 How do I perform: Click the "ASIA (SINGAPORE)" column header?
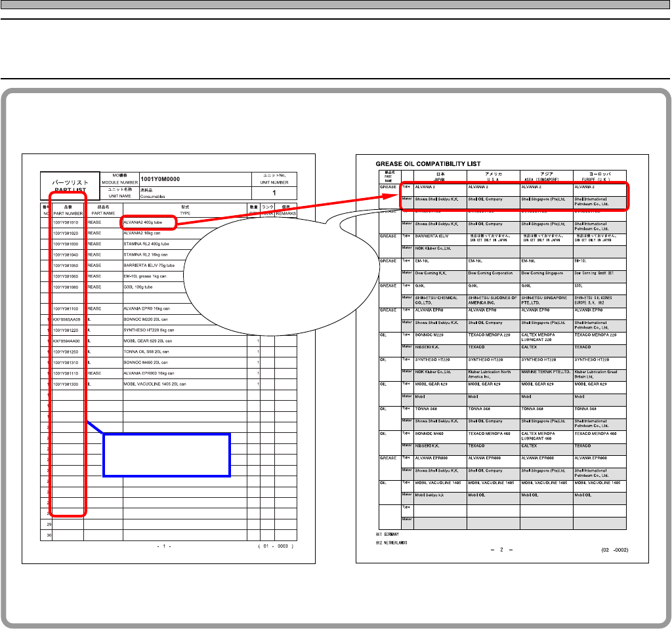coord(541,180)
